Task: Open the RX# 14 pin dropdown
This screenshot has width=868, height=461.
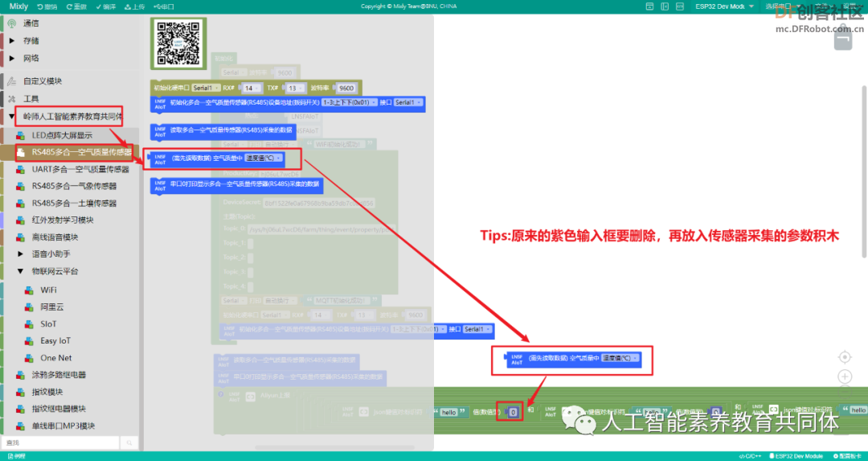Action: click(x=252, y=88)
